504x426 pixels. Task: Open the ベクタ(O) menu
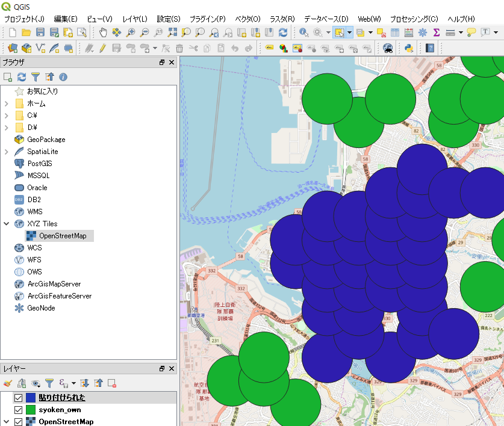[x=247, y=19]
